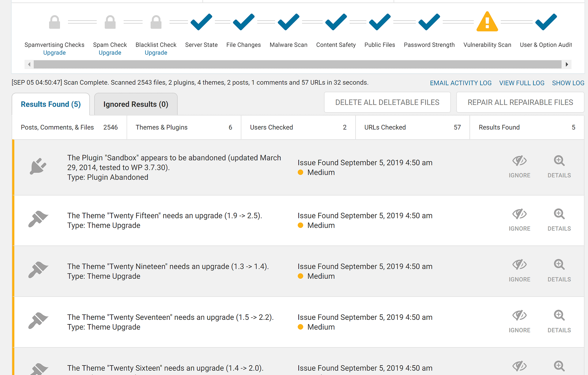This screenshot has width=588, height=375.
Task: Click Repair All Repairable Files button
Action: (520, 102)
